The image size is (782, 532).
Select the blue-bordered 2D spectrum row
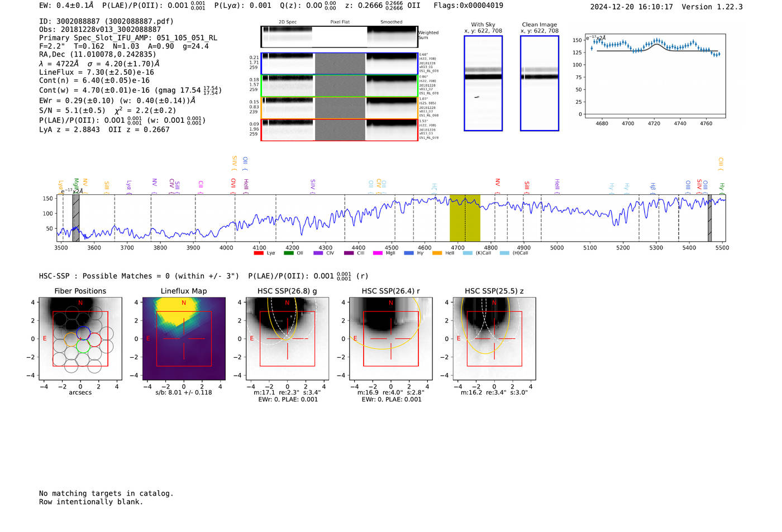point(339,64)
